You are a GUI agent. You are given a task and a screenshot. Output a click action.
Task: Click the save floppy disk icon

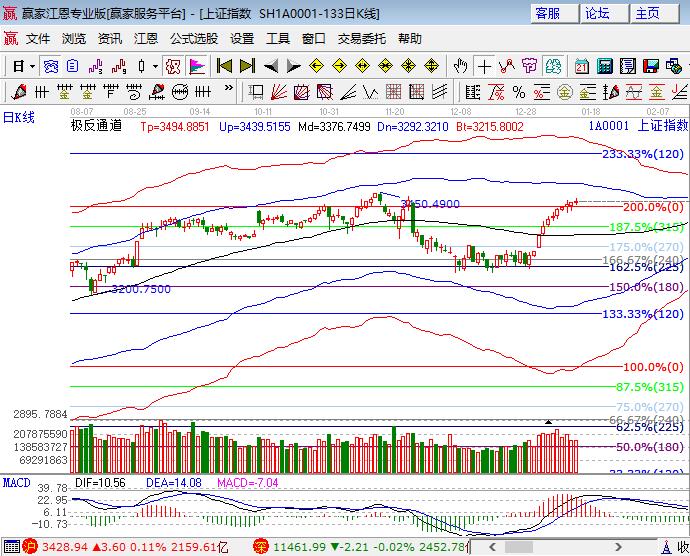tap(650, 66)
